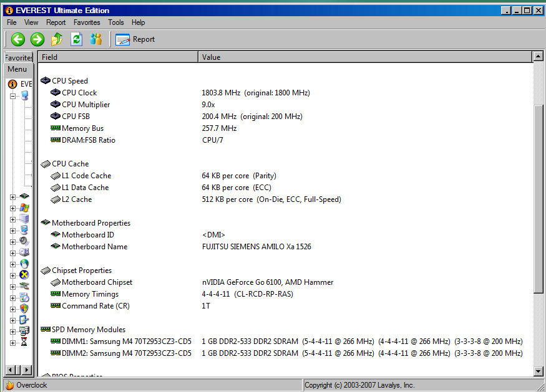Screen dimensions: 546x392
Task: Select the Server icon in the tree
Action: click(24, 219)
